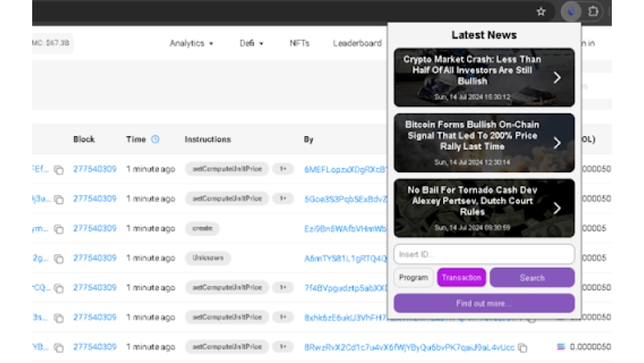Open transaction signature link YB...

coord(40,346)
